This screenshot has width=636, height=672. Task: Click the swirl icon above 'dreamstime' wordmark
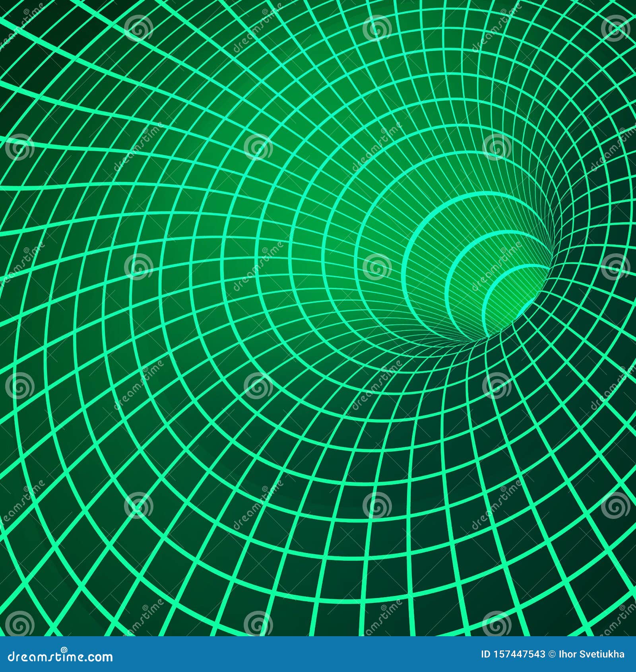(64, 650)
